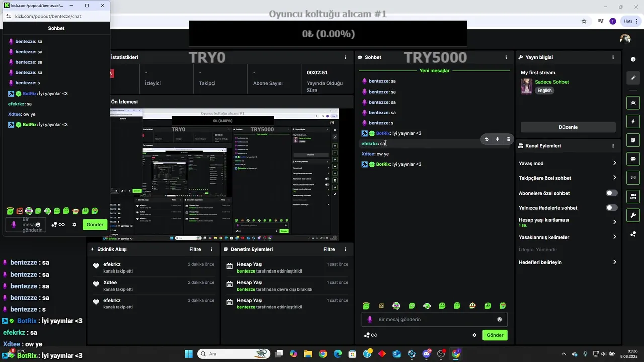Toggle the stream preview panel sidebar icon
Image resolution: width=644 pixels, height=362 pixels.
pos(633,103)
